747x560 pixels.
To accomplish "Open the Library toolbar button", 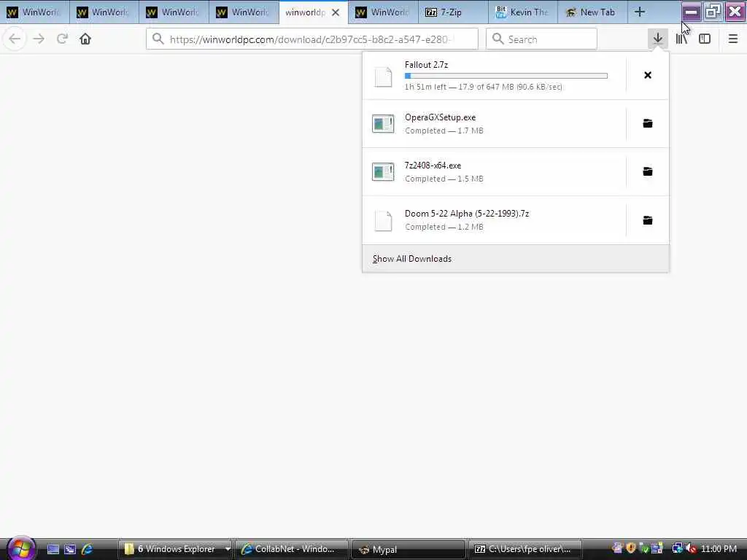I will [x=681, y=39].
